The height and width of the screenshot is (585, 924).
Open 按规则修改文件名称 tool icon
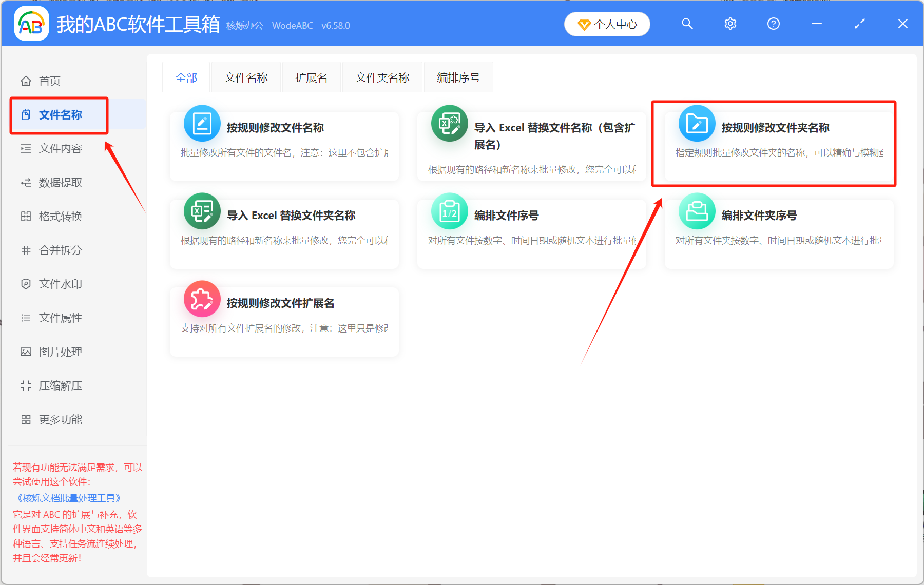click(202, 123)
